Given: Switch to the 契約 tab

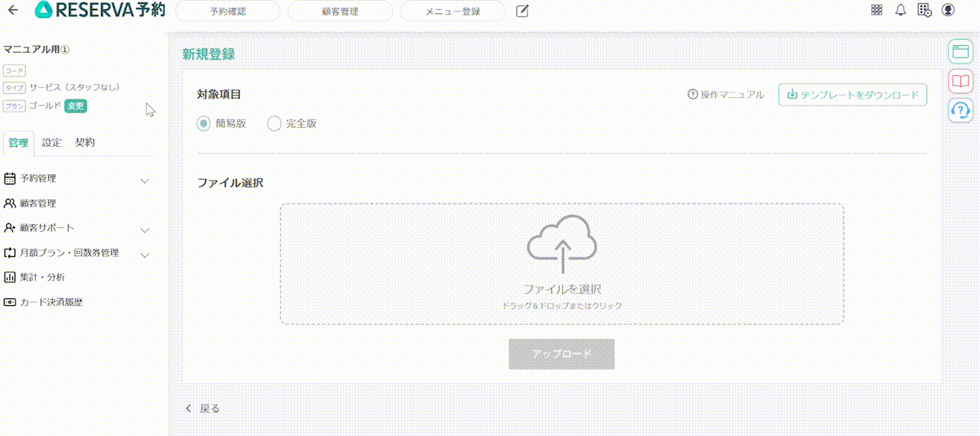Looking at the screenshot, I should (85, 143).
